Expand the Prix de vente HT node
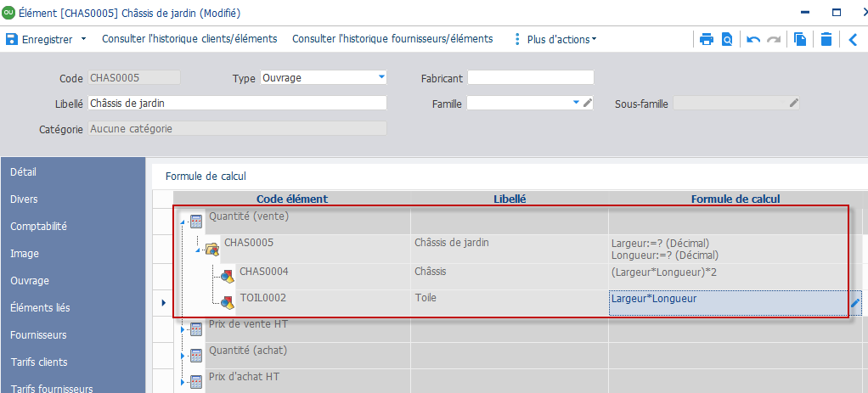Image resolution: width=868 pixels, height=393 pixels. click(x=182, y=329)
